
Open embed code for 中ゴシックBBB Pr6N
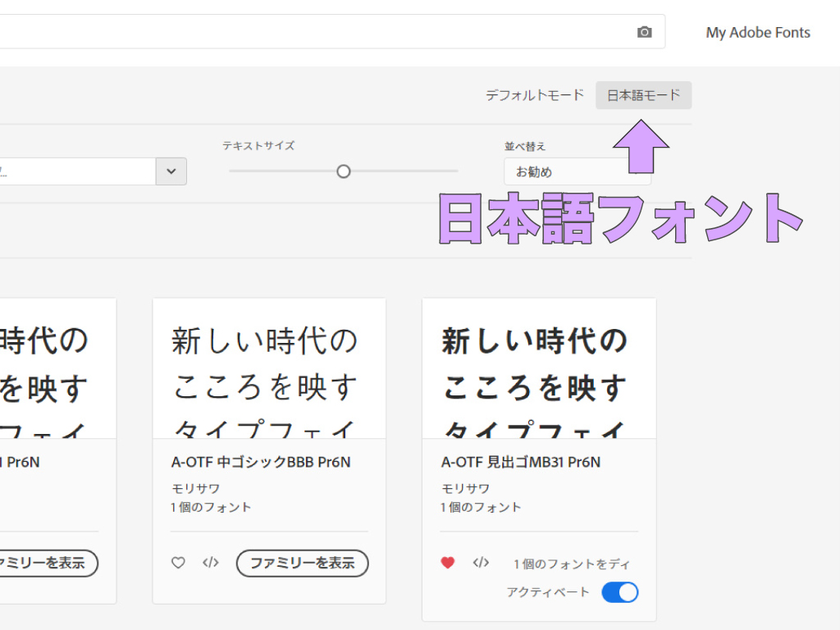coord(210,564)
